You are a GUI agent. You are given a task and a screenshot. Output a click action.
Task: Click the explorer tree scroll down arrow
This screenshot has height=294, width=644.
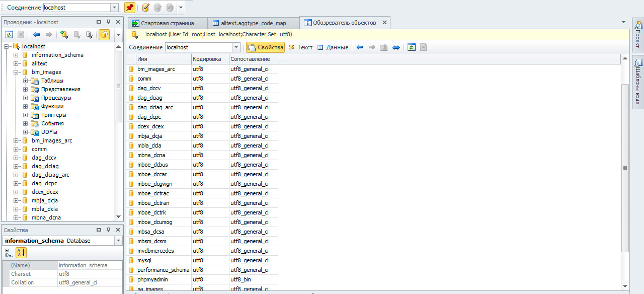(119, 217)
